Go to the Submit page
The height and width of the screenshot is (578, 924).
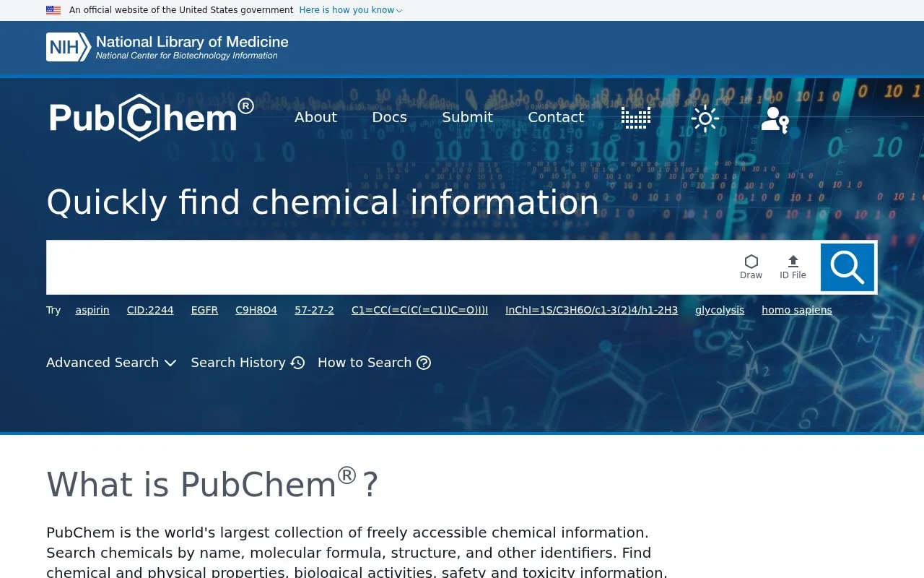tap(467, 117)
